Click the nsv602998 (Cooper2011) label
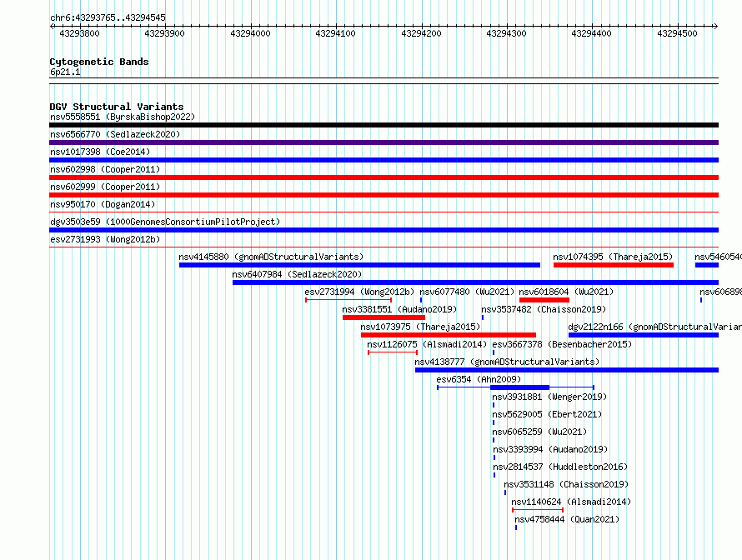This screenshot has height=560, width=742. [105, 169]
